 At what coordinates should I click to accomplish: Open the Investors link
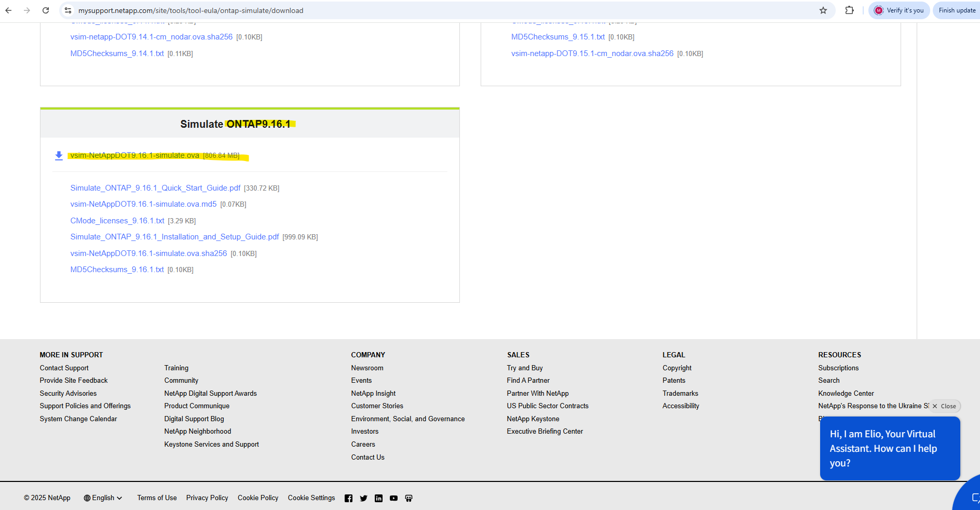click(x=365, y=431)
